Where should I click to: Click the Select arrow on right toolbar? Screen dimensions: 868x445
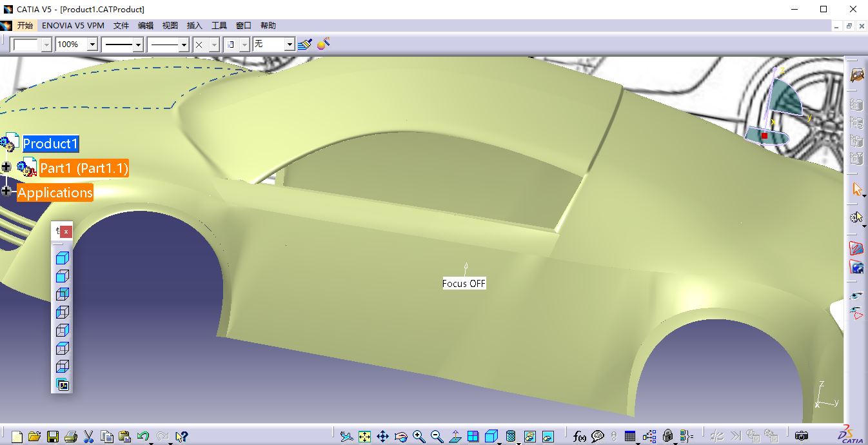point(856,189)
